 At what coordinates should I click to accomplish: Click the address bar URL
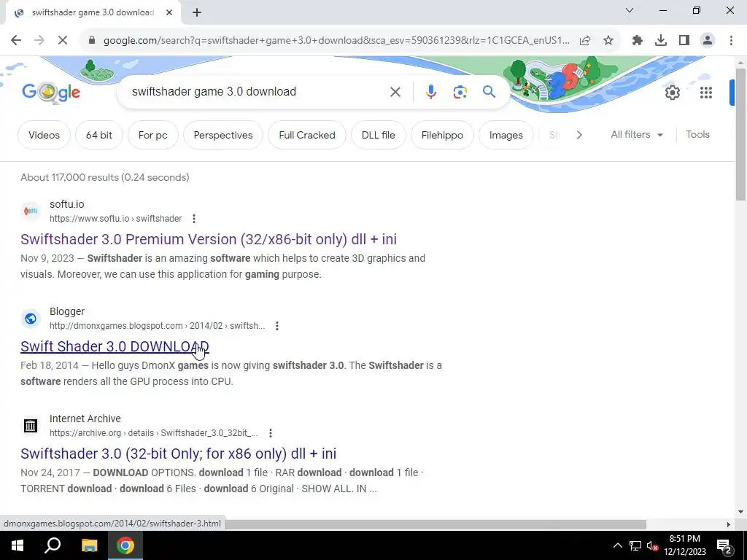pos(336,41)
